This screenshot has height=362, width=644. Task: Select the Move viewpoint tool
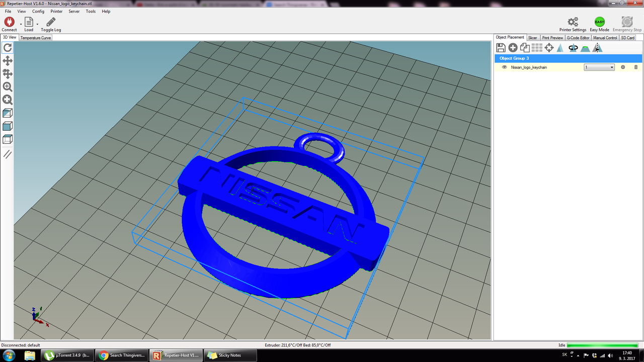(8, 61)
